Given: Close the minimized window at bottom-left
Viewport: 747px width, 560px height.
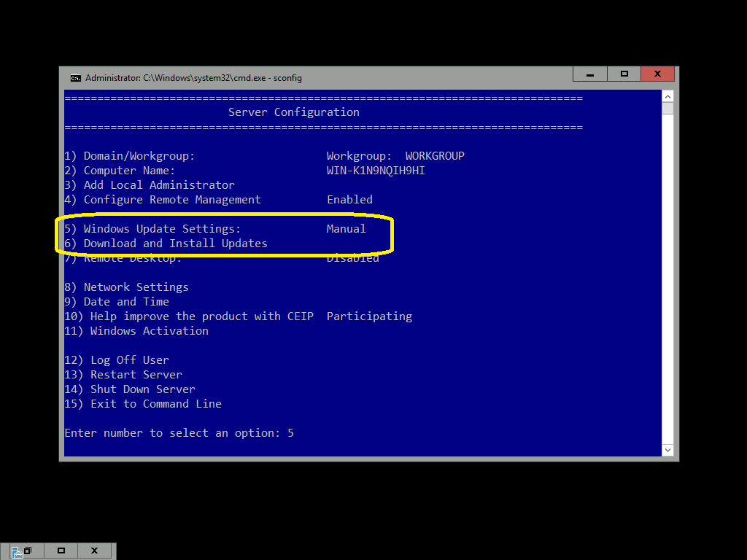Looking at the screenshot, I should pos(95,551).
